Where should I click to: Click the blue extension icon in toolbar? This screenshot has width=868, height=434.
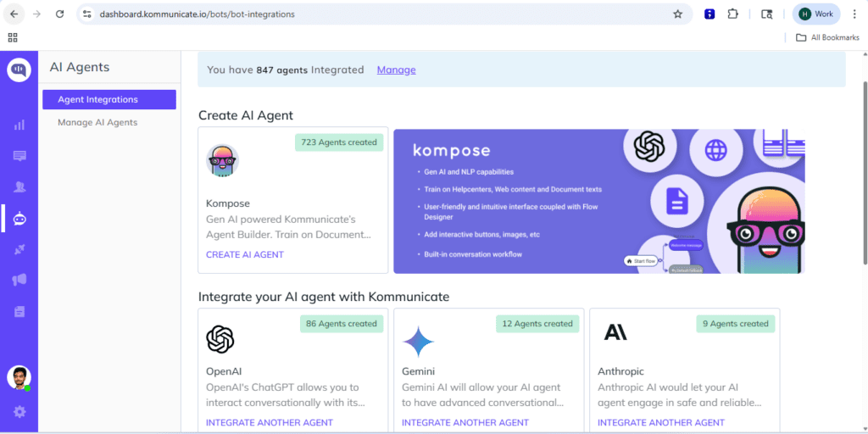(x=709, y=14)
